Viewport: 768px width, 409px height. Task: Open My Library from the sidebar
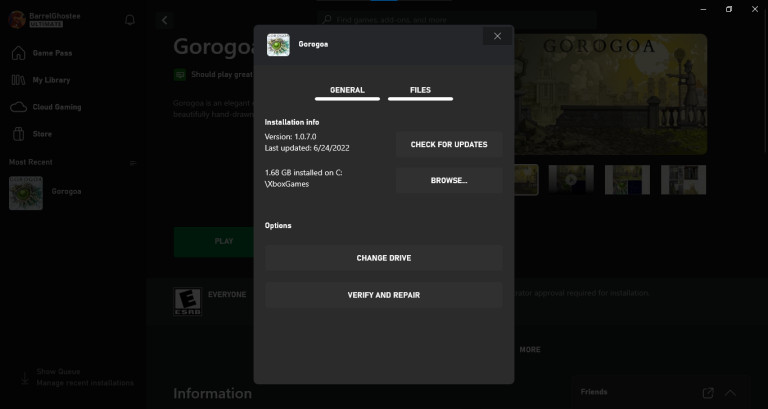18,80
